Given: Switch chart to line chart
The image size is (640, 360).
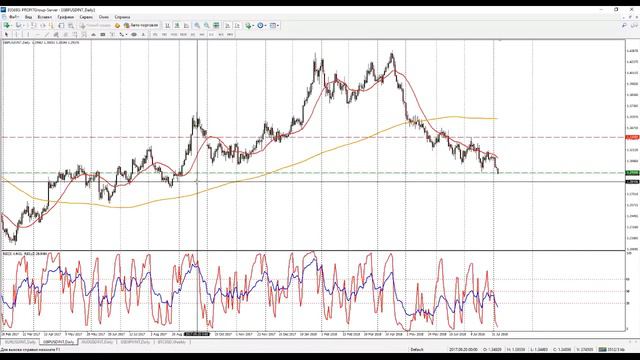Looking at the screenshot, I should 186,25.
